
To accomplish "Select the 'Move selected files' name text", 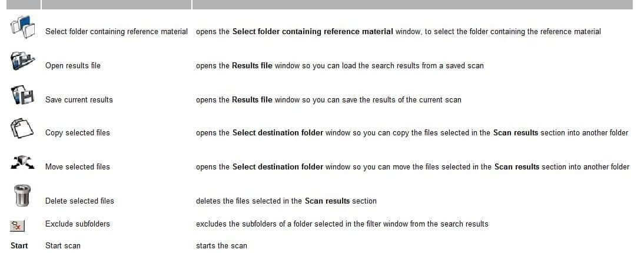I will (78, 167).
